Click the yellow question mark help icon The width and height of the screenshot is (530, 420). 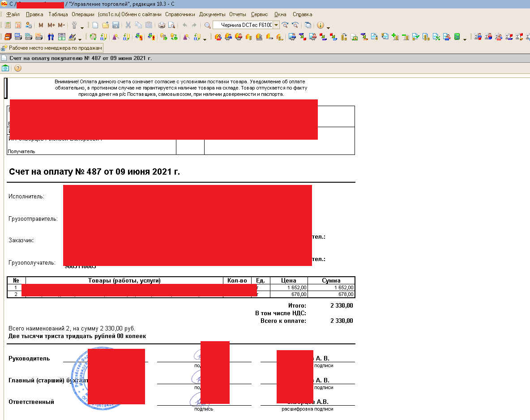click(18, 68)
